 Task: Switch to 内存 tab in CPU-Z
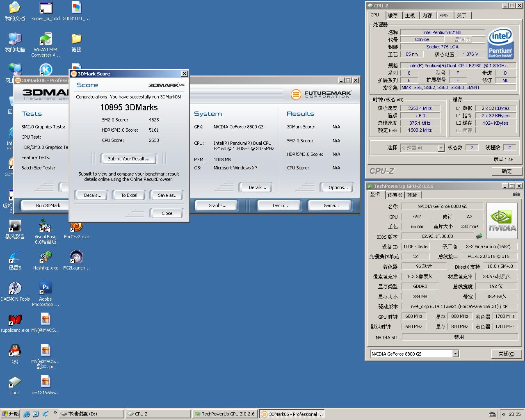coord(427,16)
